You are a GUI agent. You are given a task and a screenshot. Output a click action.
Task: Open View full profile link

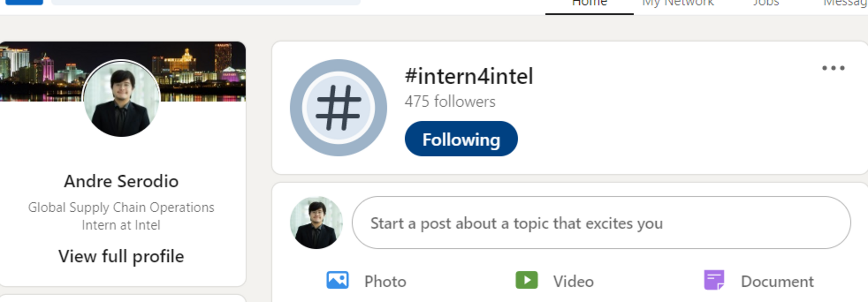tap(121, 256)
